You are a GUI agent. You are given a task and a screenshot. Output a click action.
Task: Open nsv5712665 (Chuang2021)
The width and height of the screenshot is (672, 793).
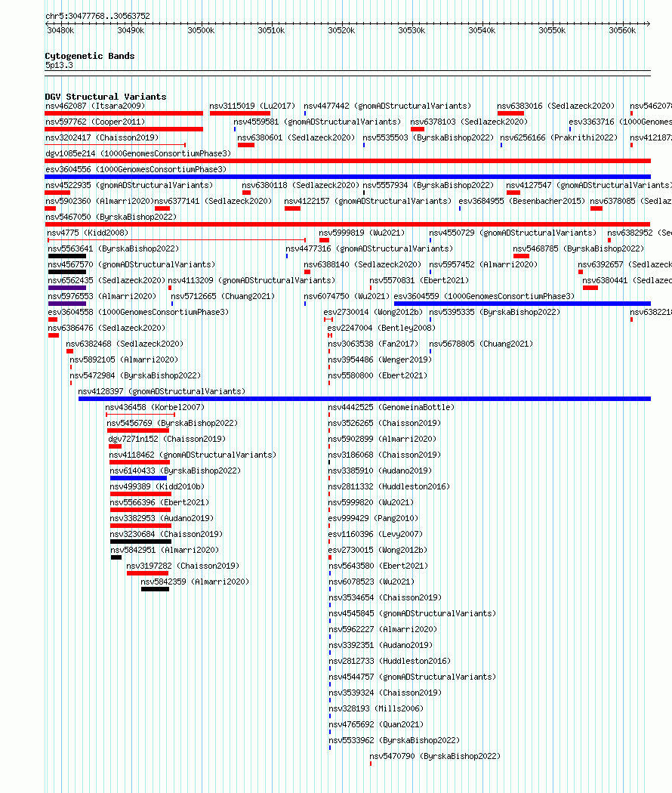(223, 296)
